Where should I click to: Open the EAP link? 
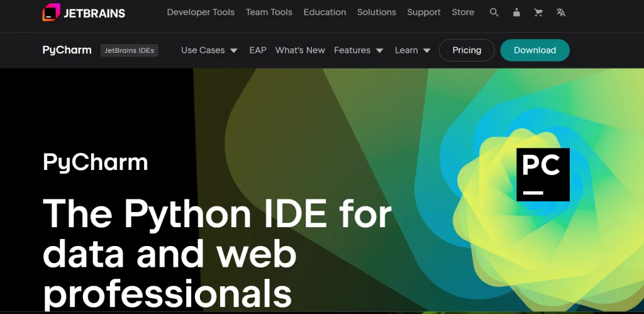(x=258, y=50)
